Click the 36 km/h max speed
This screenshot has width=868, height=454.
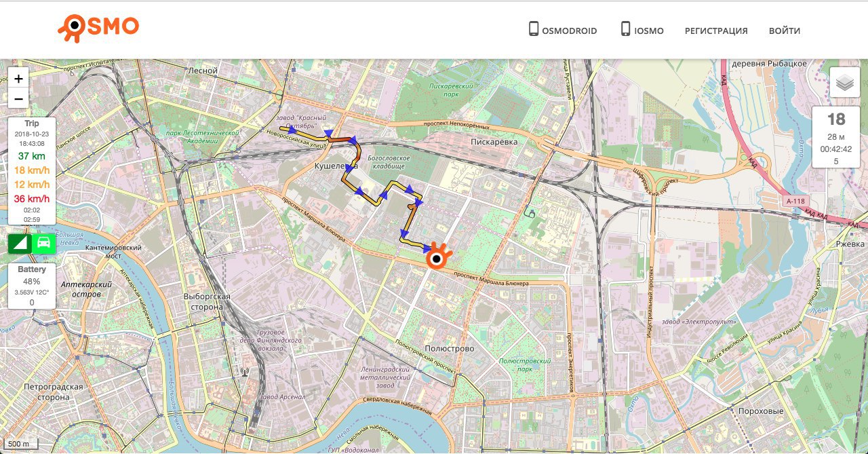(x=32, y=199)
